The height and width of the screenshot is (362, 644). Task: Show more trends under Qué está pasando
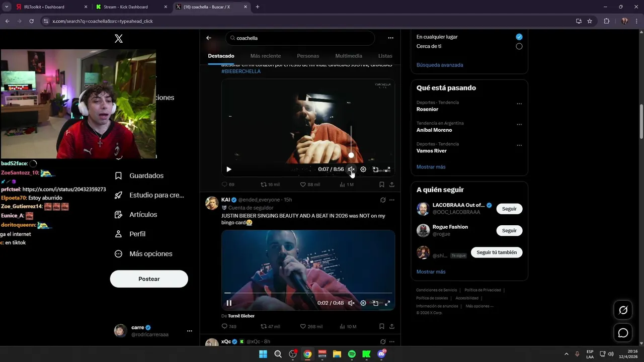pos(431,167)
